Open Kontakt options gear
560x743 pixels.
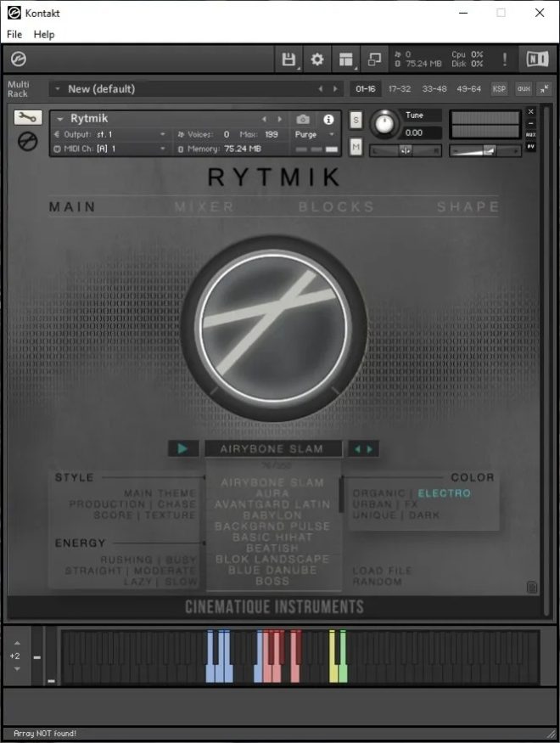pos(317,59)
